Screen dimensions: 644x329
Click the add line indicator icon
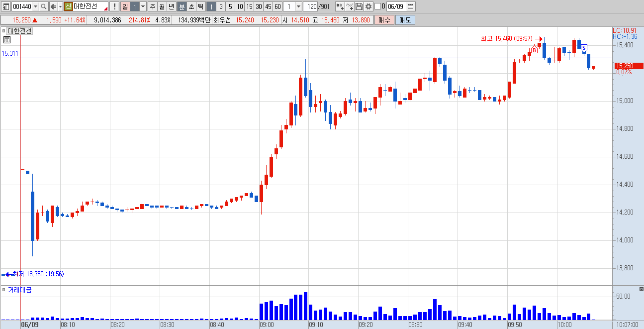350,6
